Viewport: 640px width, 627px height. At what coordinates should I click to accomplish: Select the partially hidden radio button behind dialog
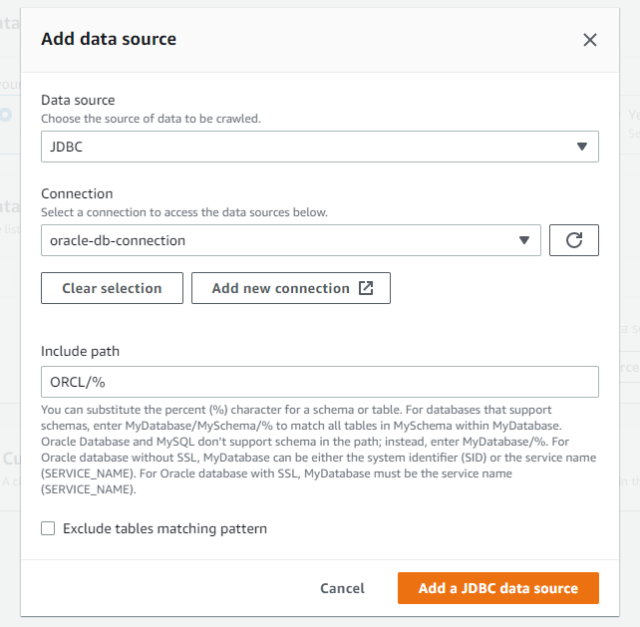click(6, 115)
